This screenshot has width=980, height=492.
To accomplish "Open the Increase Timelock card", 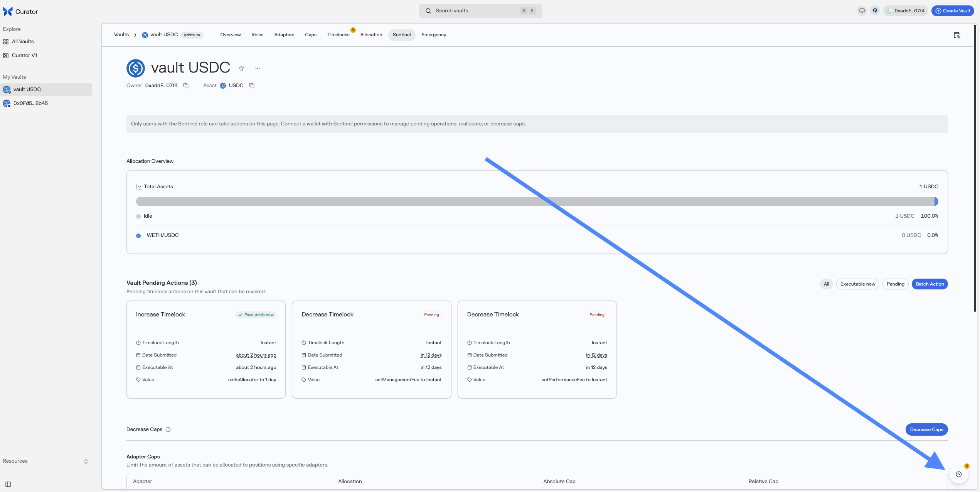I will [206, 350].
